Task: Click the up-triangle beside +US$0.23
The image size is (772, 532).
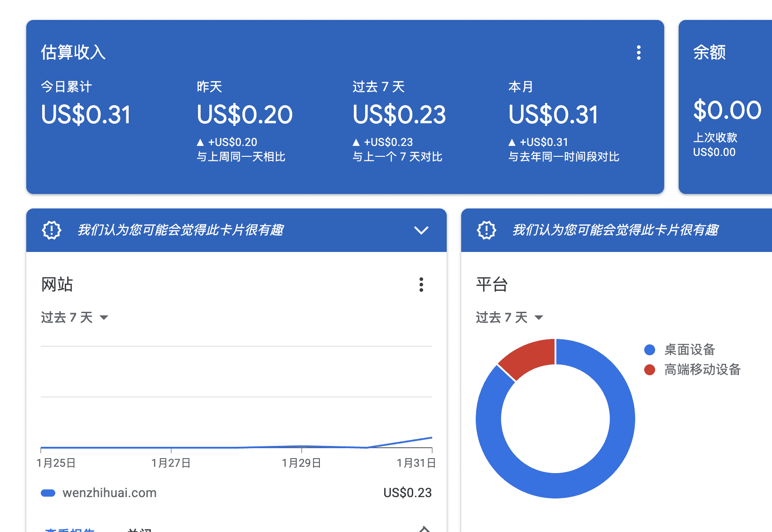Action: (356, 142)
